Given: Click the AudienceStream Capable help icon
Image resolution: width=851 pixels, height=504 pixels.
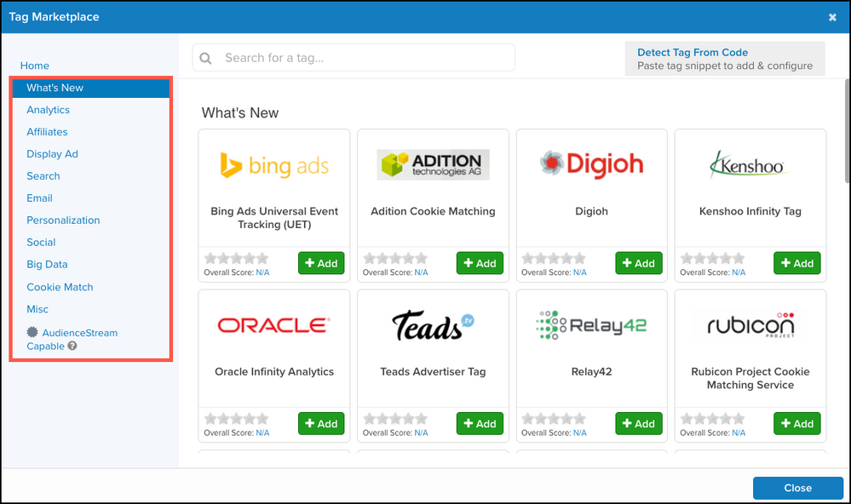Looking at the screenshot, I should pos(72,346).
